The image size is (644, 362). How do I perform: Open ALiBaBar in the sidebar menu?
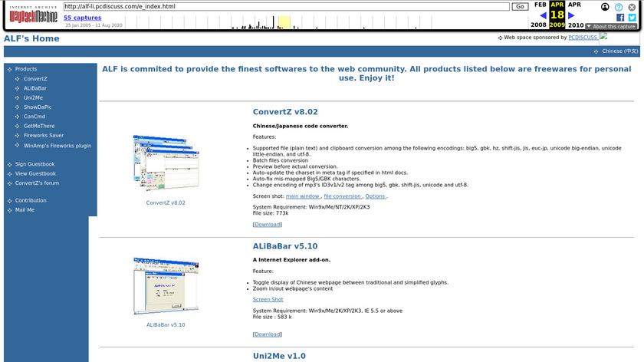35,88
